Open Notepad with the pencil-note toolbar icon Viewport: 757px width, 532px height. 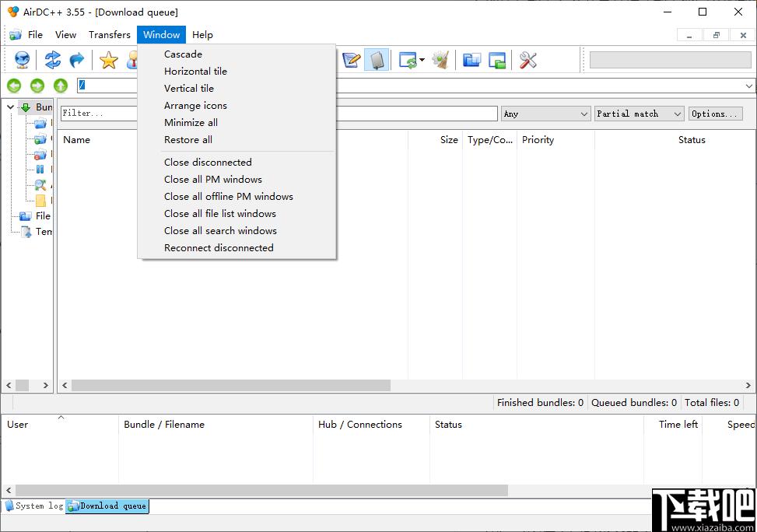[x=351, y=60]
